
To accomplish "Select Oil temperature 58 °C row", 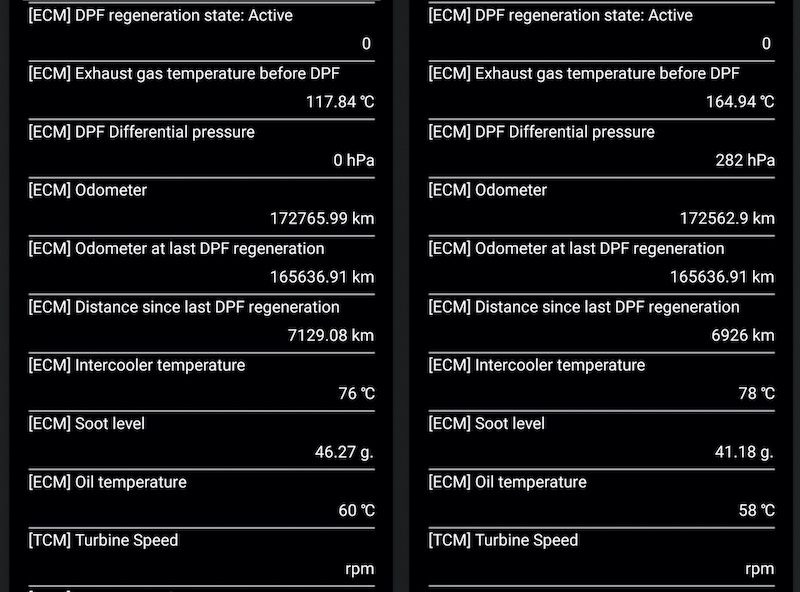I will [602, 499].
